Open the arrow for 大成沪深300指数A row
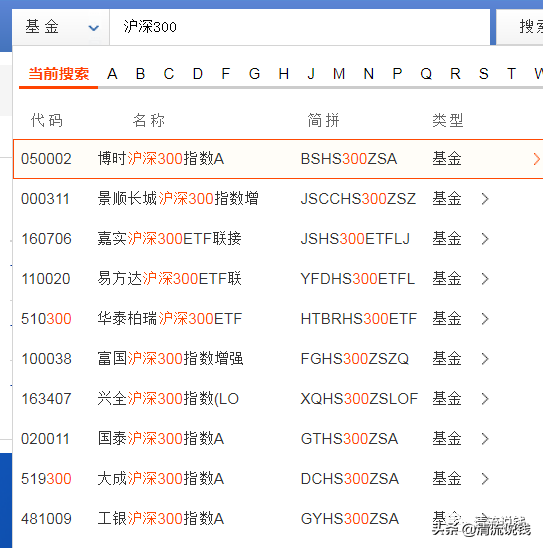 (x=485, y=478)
